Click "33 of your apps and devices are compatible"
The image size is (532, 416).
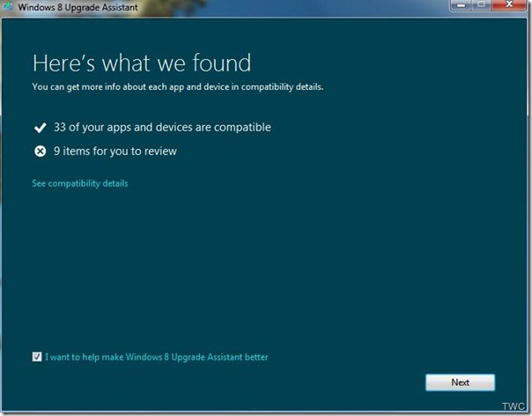(x=162, y=127)
